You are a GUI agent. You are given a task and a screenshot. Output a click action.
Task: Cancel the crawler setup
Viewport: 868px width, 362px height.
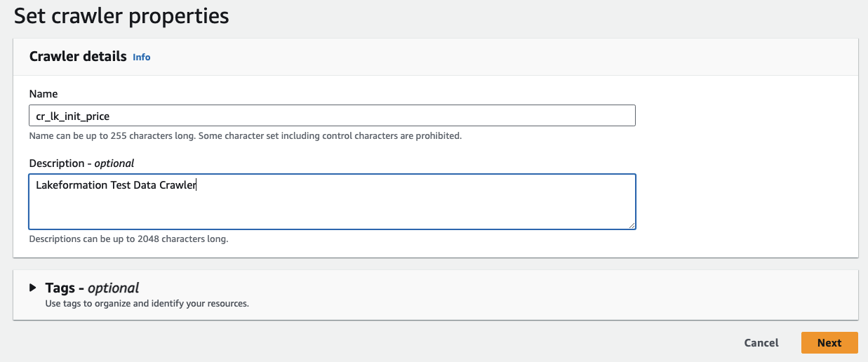[761, 343]
